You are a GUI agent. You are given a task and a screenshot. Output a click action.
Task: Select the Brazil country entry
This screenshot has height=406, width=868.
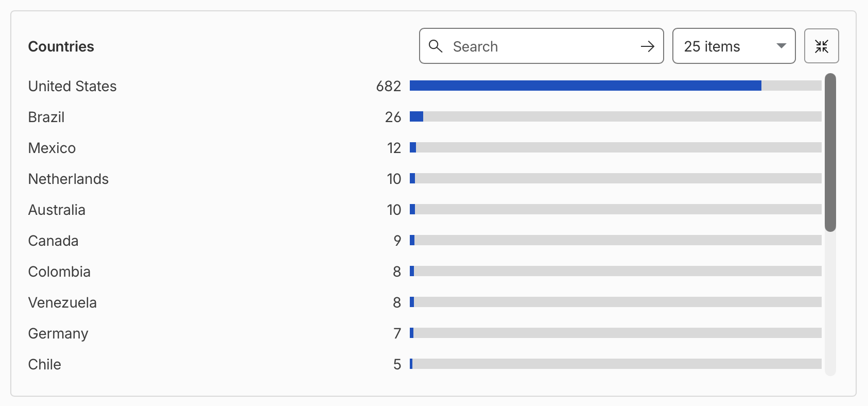(x=46, y=117)
